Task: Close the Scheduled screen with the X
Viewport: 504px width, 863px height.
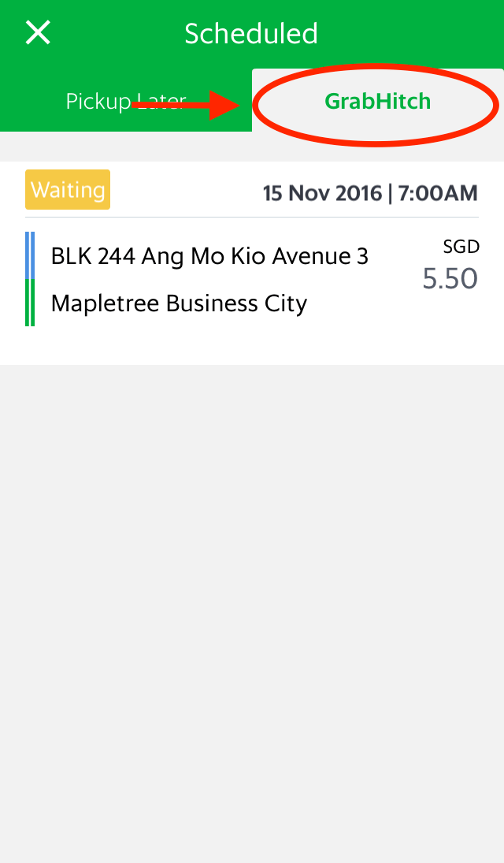Action: [38, 33]
